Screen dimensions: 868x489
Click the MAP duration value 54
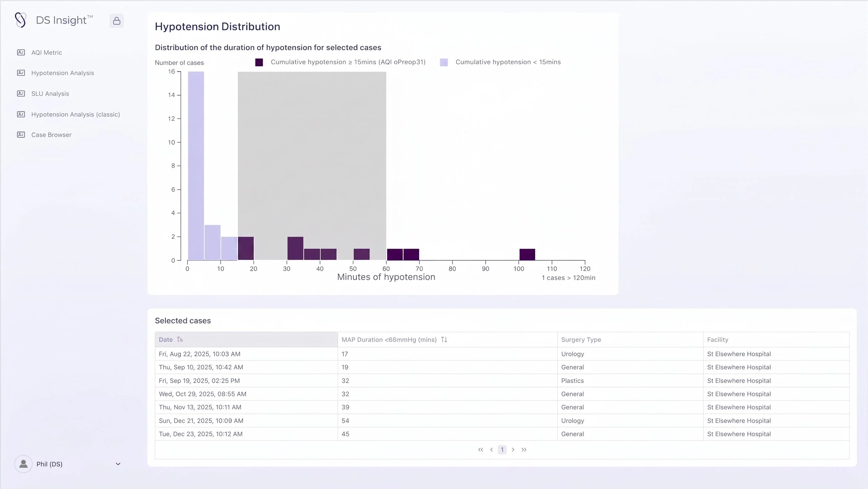click(345, 421)
